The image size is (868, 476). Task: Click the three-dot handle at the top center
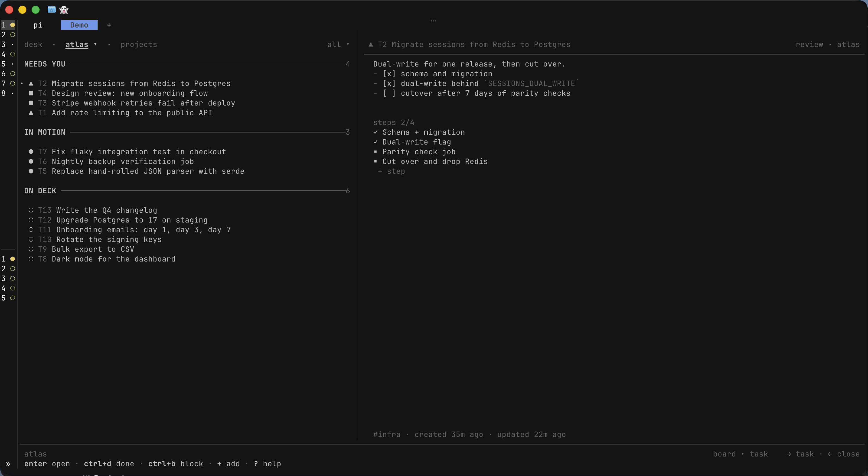(433, 21)
